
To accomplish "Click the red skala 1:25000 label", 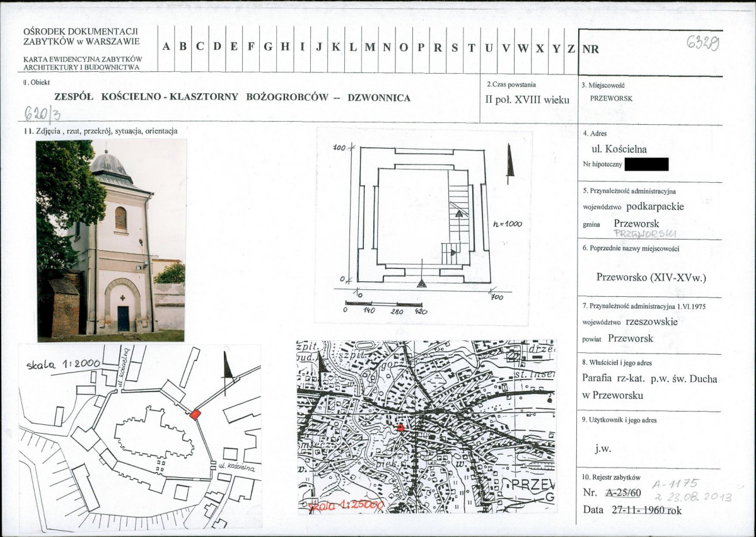I will point(346,505).
